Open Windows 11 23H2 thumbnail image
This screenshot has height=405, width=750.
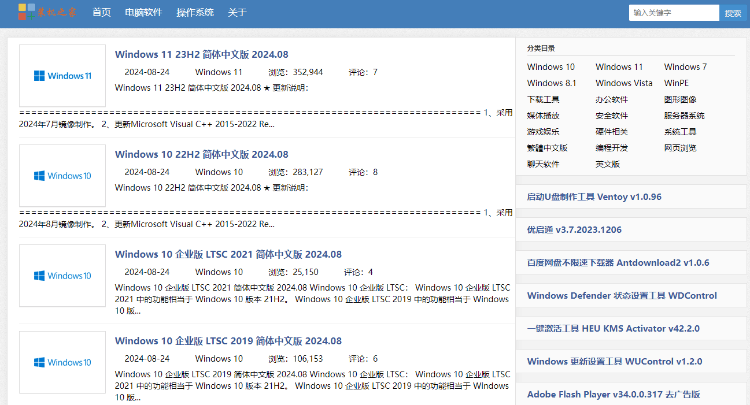[62, 76]
